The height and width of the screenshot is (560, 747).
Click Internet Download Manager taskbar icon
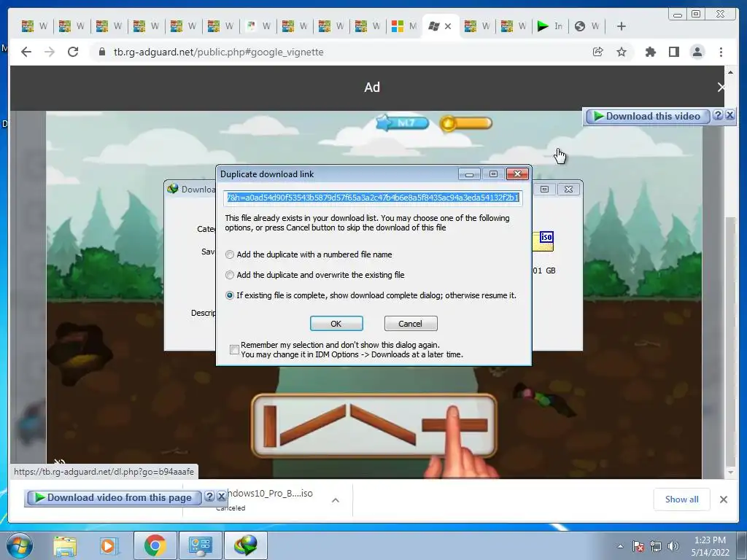[245, 545]
